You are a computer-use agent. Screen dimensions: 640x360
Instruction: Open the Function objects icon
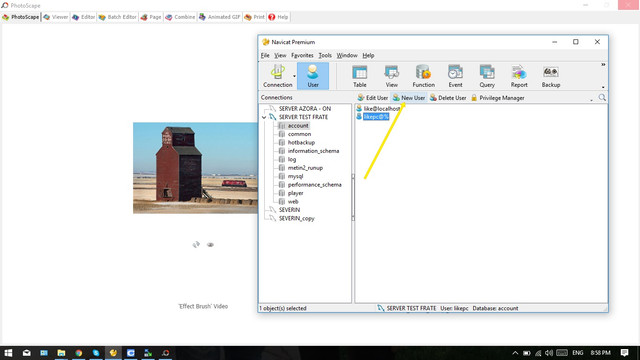tap(423, 76)
